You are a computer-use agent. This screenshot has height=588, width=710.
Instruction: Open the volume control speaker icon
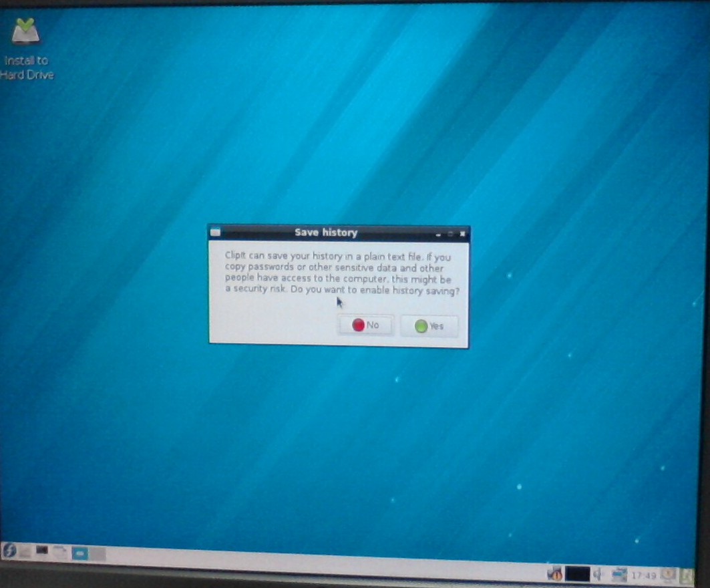[598, 573]
